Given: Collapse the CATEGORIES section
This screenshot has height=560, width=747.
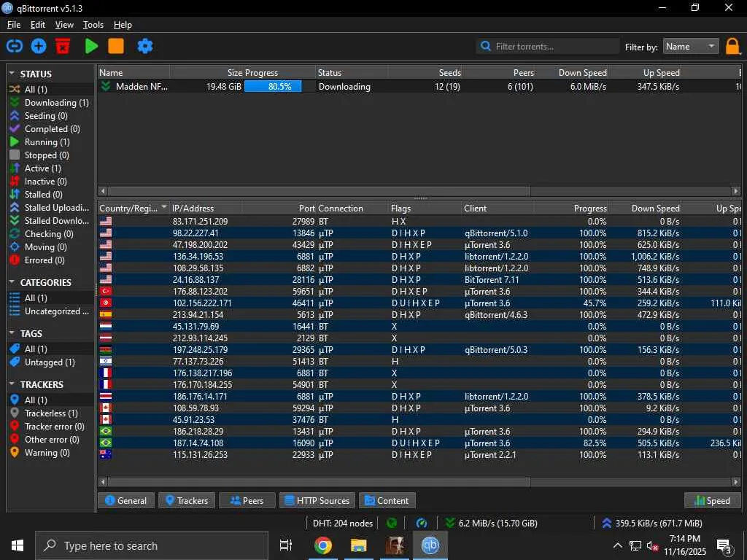Looking at the screenshot, I should pos(12,282).
